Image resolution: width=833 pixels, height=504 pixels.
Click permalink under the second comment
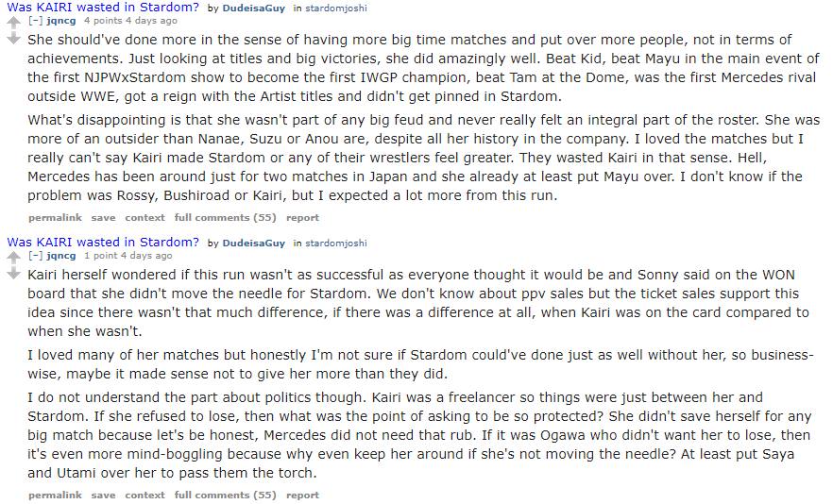55,495
